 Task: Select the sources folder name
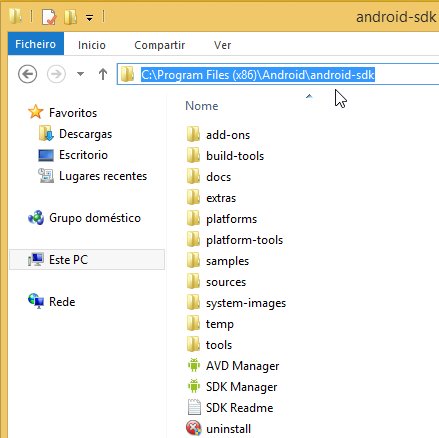pos(226,282)
